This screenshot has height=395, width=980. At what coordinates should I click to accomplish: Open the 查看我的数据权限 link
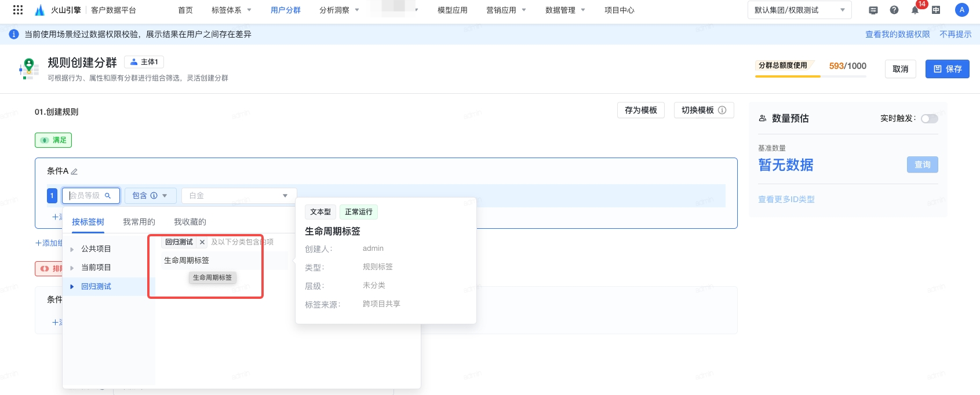click(897, 34)
